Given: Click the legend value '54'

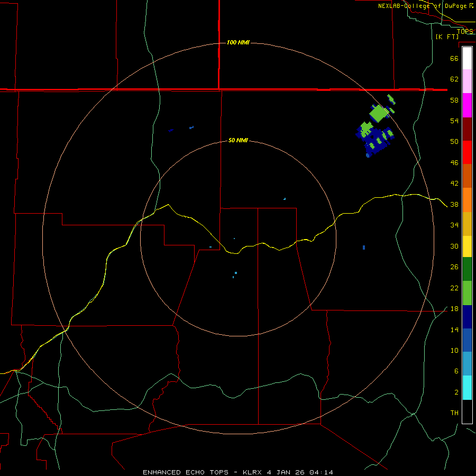Looking at the screenshot, I should point(454,121).
